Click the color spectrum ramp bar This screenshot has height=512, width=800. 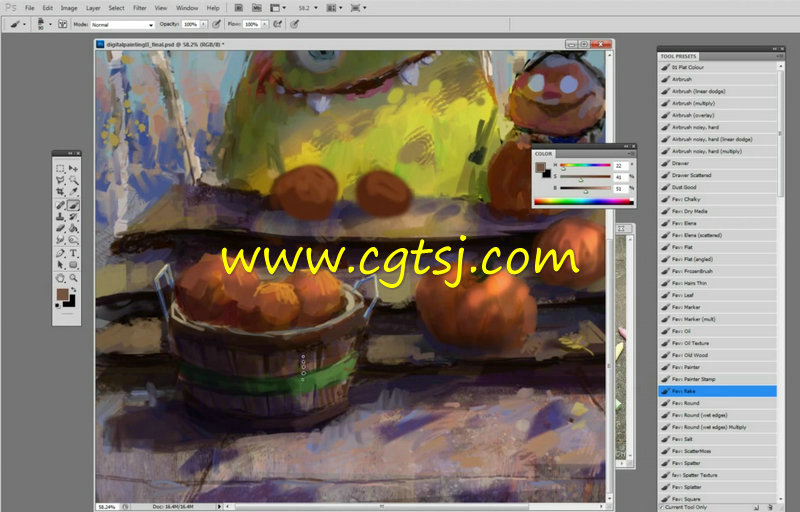click(x=583, y=201)
